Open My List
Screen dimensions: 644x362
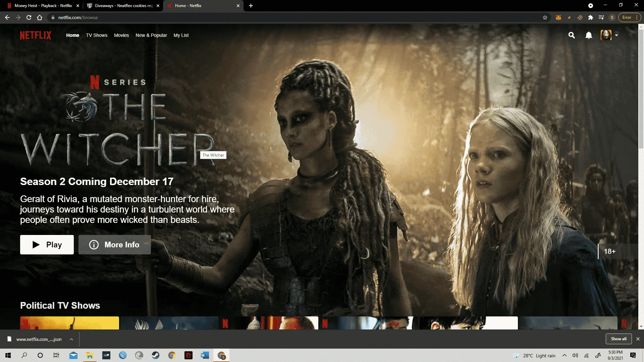pyautogui.click(x=181, y=35)
